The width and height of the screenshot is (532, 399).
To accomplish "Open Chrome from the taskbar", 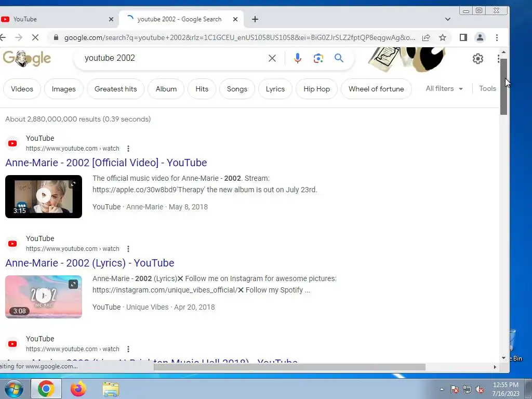I will (46, 389).
